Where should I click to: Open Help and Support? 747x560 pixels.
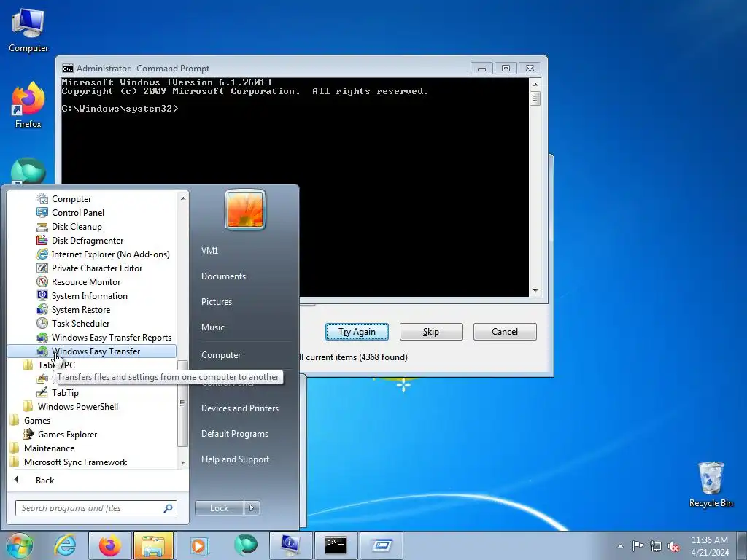tap(236, 459)
